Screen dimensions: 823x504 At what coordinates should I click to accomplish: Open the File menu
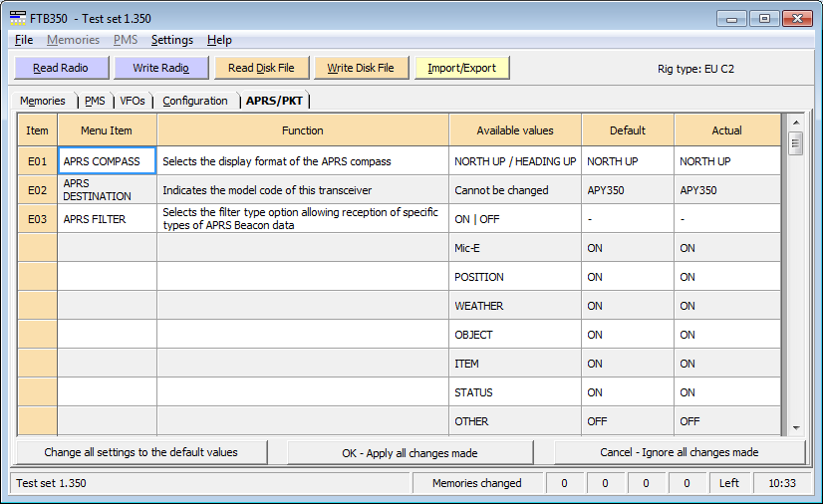(x=24, y=40)
